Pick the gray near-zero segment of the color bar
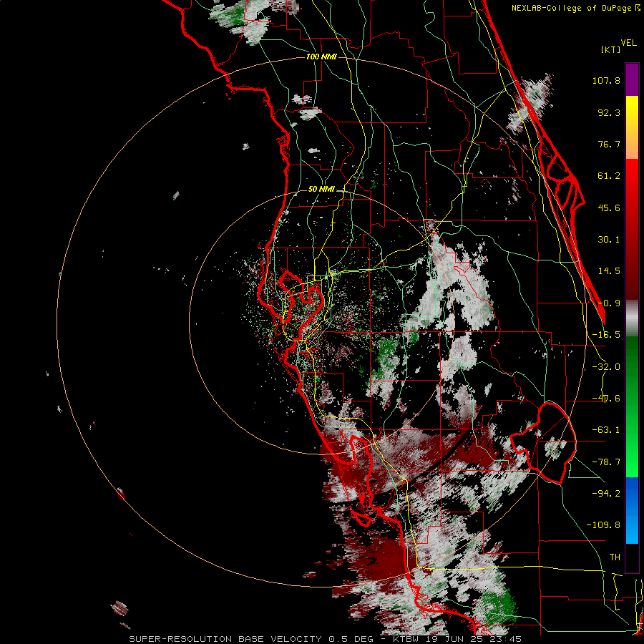The height and width of the screenshot is (644, 644). 632,318
